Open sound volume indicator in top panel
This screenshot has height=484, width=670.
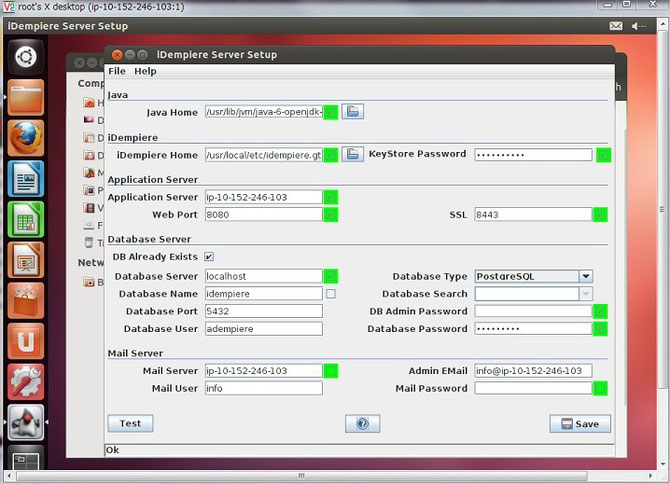pyautogui.click(x=638, y=26)
